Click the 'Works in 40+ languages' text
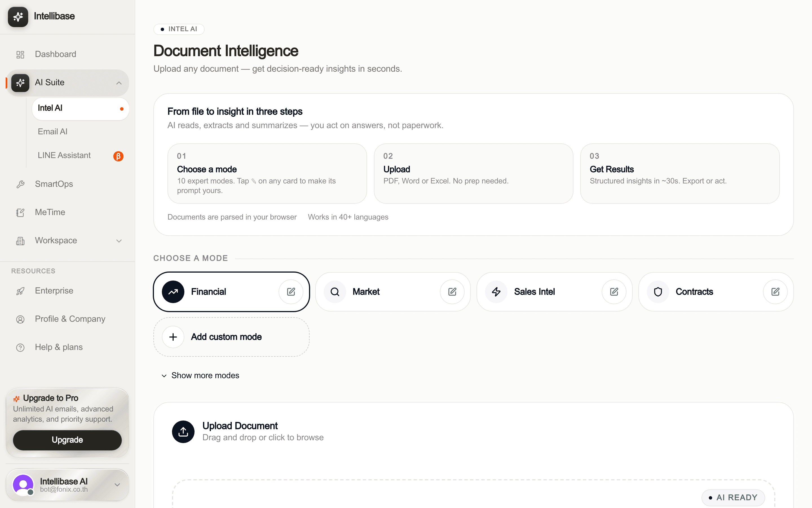Viewport: 812px width, 508px height. [348, 217]
